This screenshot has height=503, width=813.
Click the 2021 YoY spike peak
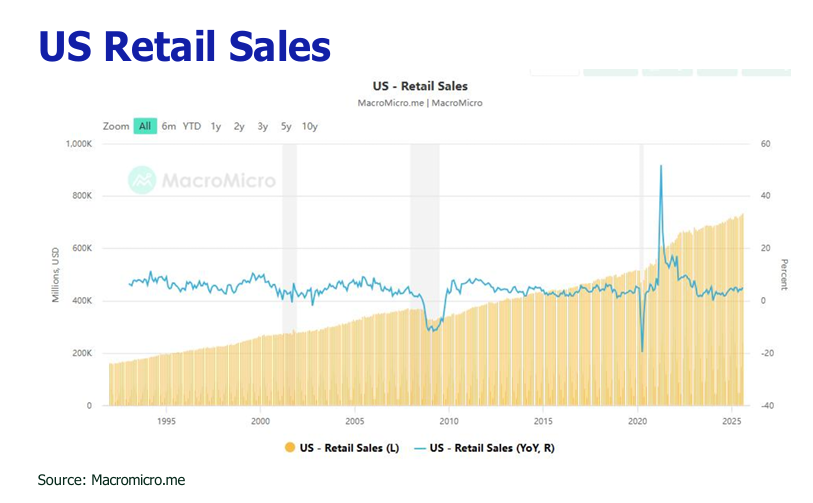click(661, 166)
